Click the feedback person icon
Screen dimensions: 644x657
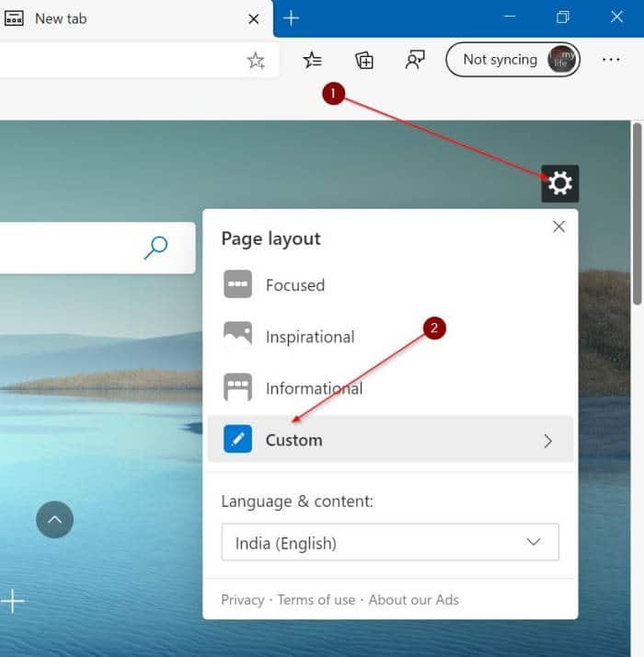pyautogui.click(x=415, y=60)
